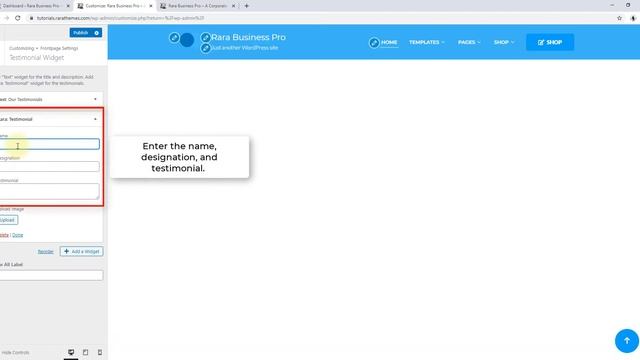Click the Rara Business Pro site title
The image size is (640, 360).
(248, 37)
